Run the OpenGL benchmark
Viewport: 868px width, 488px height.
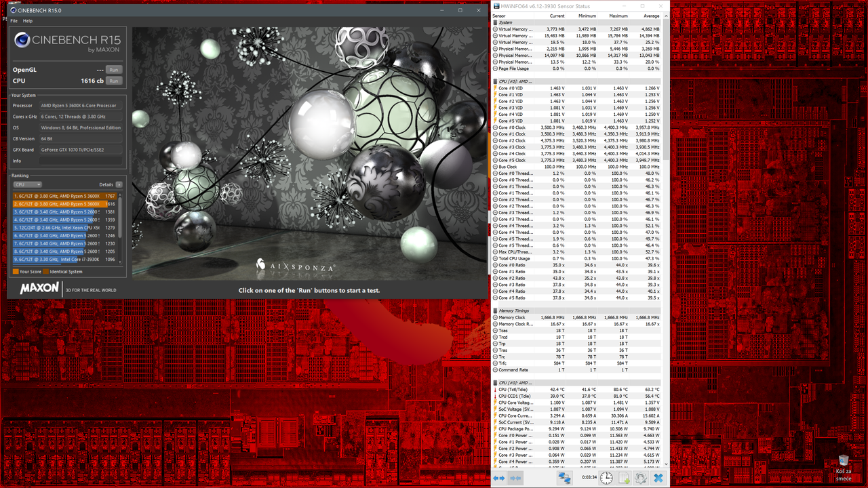tap(114, 70)
